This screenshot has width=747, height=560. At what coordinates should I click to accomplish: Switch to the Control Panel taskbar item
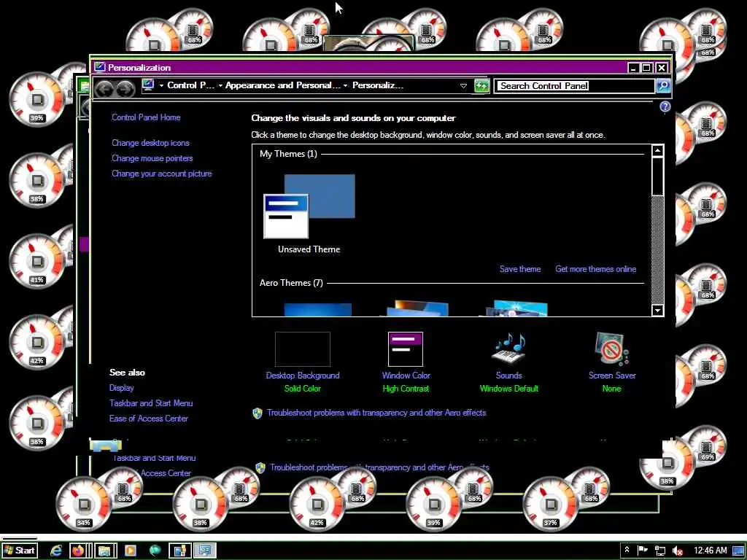(180, 551)
